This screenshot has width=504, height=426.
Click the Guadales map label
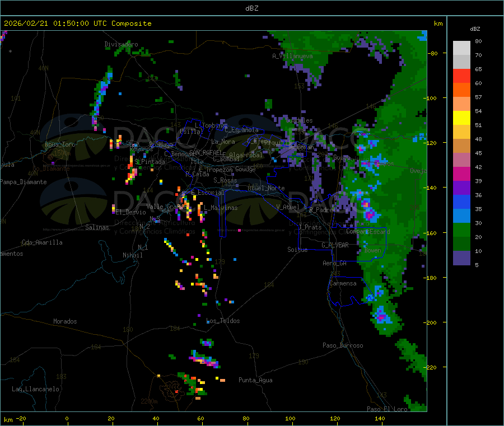tap(299, 120)
